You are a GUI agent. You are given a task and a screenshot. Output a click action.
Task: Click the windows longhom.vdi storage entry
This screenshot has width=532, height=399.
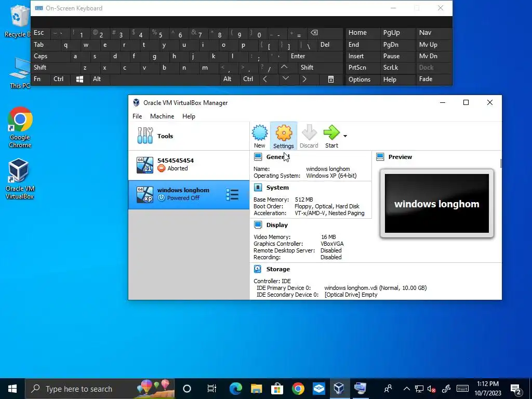pyautogui.click(x=375, y=288)
